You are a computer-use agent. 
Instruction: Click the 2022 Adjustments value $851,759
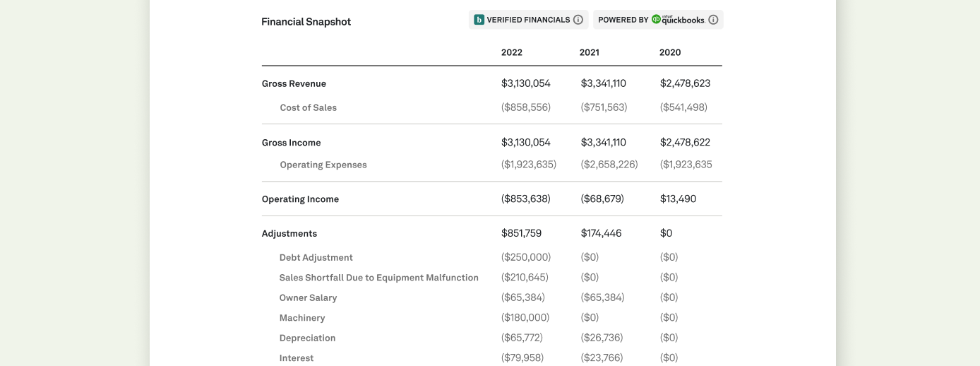[521, 233]
